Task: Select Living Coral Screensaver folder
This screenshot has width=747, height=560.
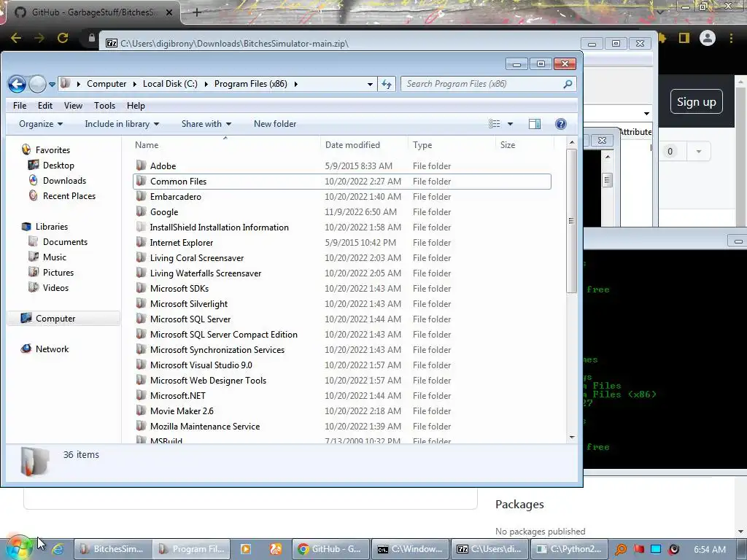Action: click(x=197, y=257)
